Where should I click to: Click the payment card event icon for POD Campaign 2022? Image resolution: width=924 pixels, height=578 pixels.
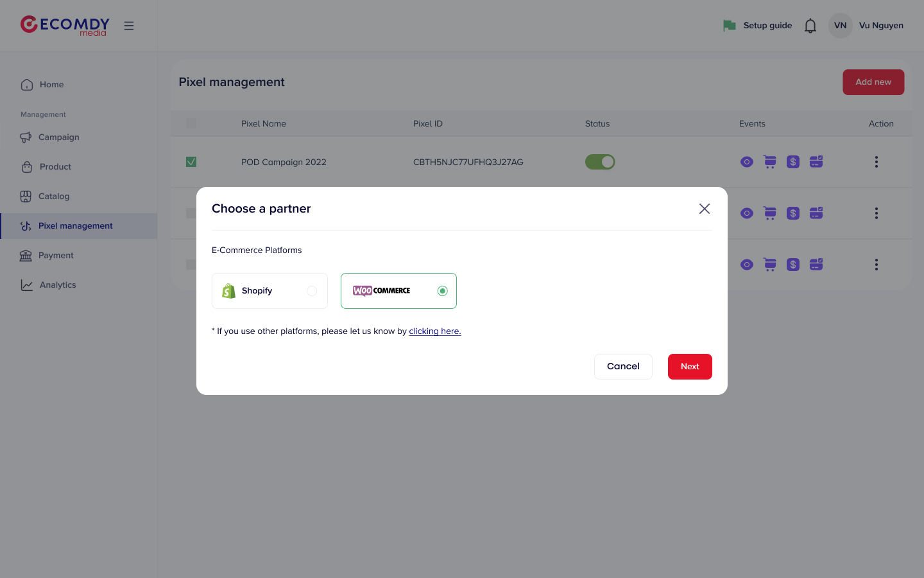(816, 162)
